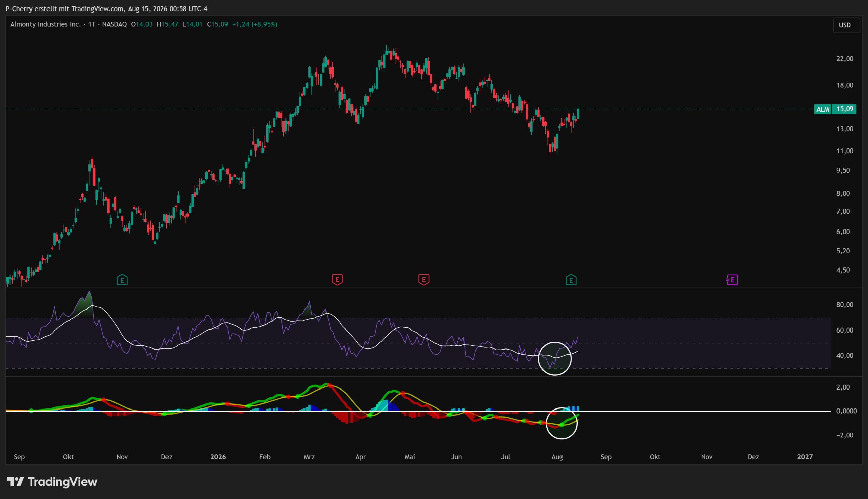This screenshot has height=499, width=868.
Task: Open the red earnings marker in March
Action: (337, 280)
